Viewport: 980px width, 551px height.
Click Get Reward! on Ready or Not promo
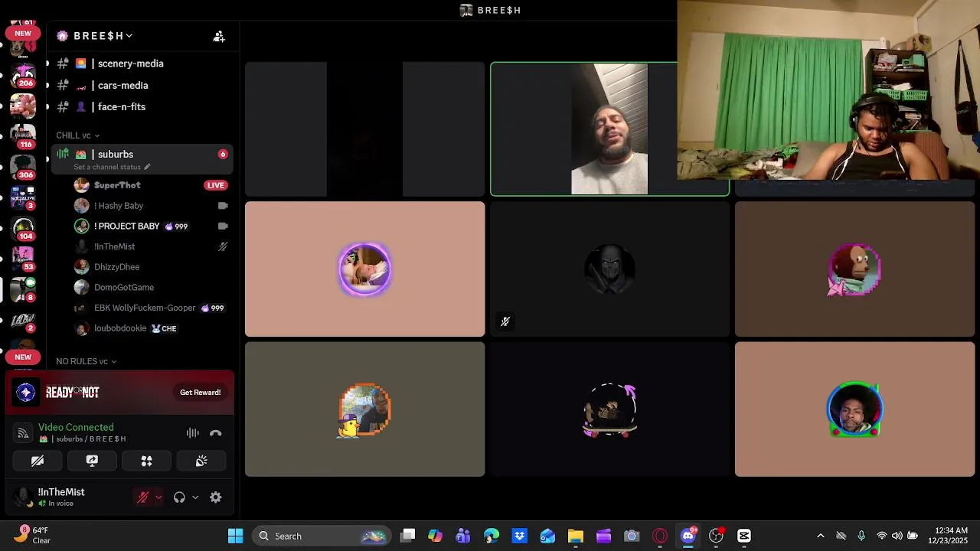point(200,393)
